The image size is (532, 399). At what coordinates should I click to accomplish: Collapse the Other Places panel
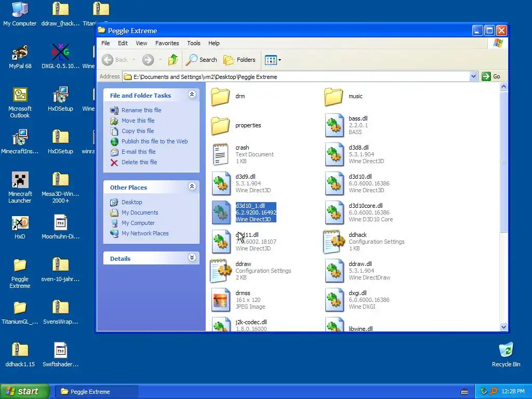pyautogui.click(x=192, y=187)
